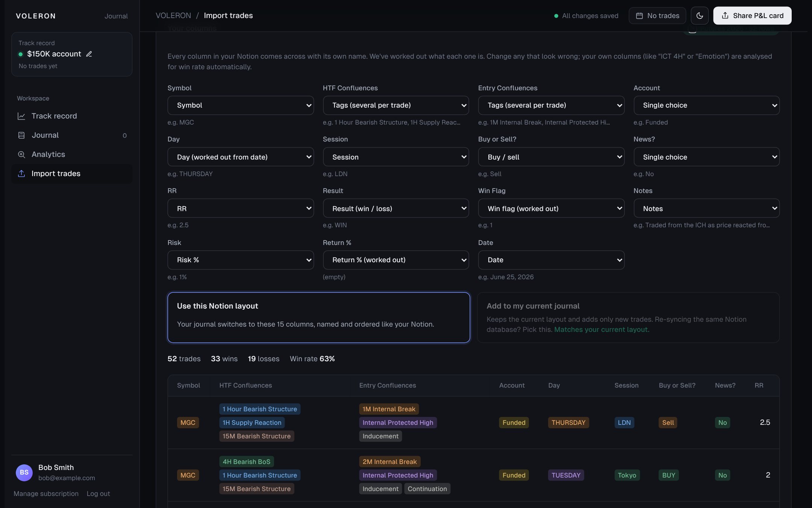
Task: Click the Log out link
Action: (98, 494)
